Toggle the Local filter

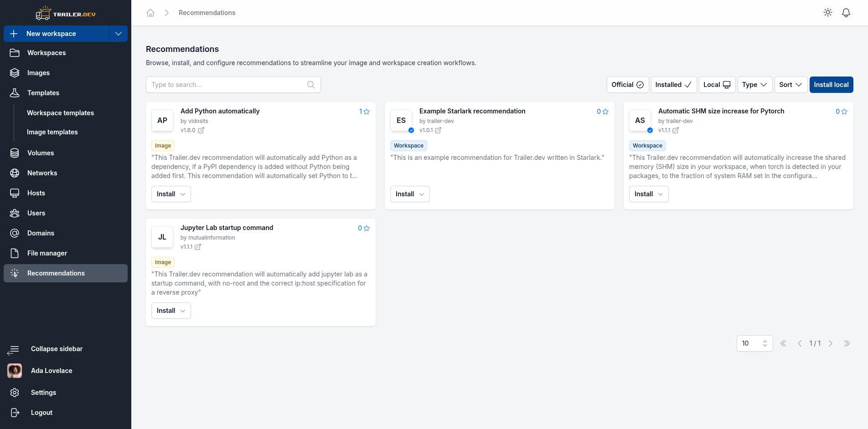pos(717,85)
